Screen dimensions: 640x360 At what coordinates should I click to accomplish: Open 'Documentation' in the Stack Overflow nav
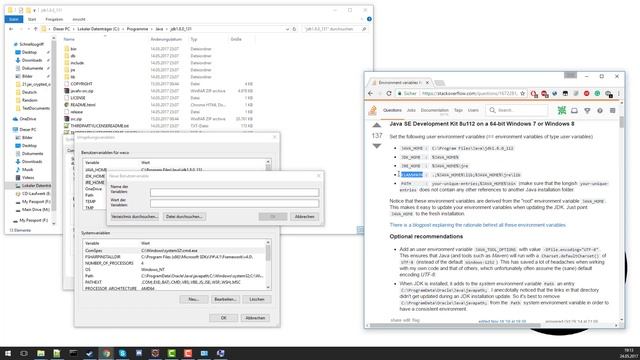(x=434, y=110)
